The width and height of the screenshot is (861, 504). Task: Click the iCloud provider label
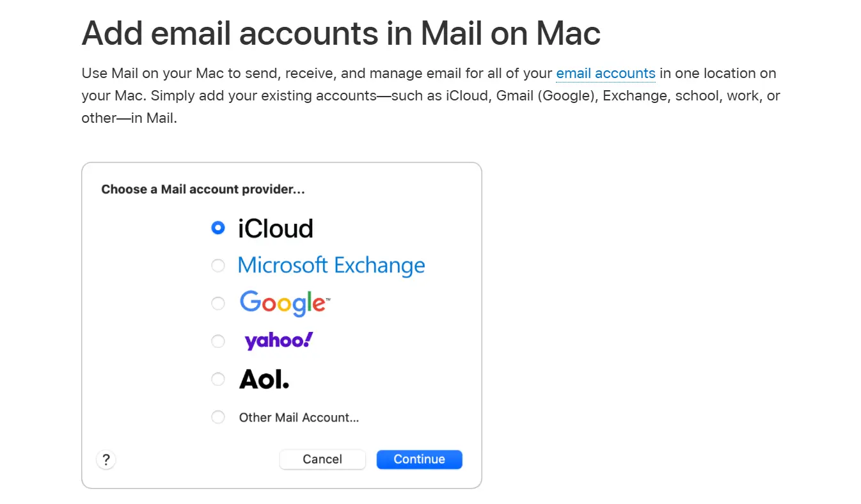pyautogui.click(x=276, y=228)
